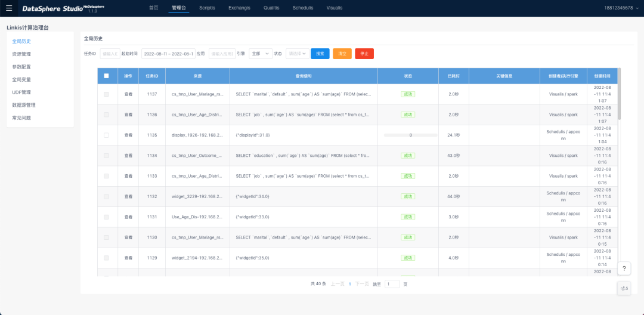Screen dimensions: 644x315
Task: Open the question mark help button
Action: pos(623,268)
